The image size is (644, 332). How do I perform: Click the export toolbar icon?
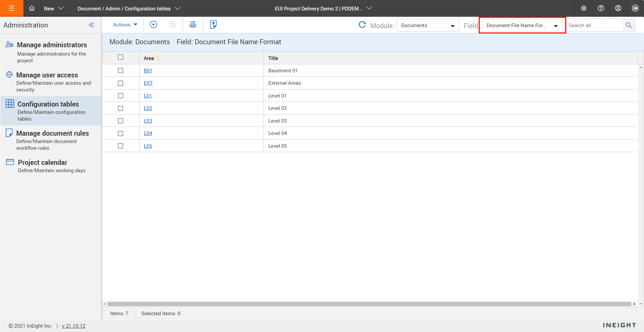pyautogui.click(x=213, y=24)
